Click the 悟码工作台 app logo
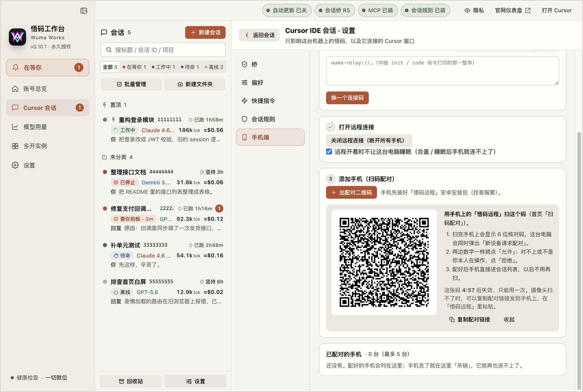The image size is (583, 392). coord(17,37)
